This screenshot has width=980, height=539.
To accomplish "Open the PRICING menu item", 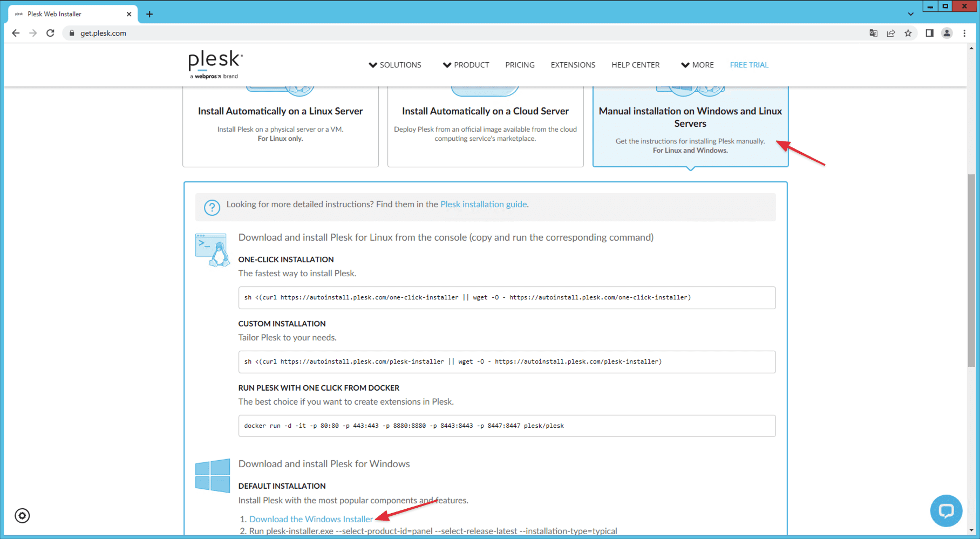I will 520,65.
